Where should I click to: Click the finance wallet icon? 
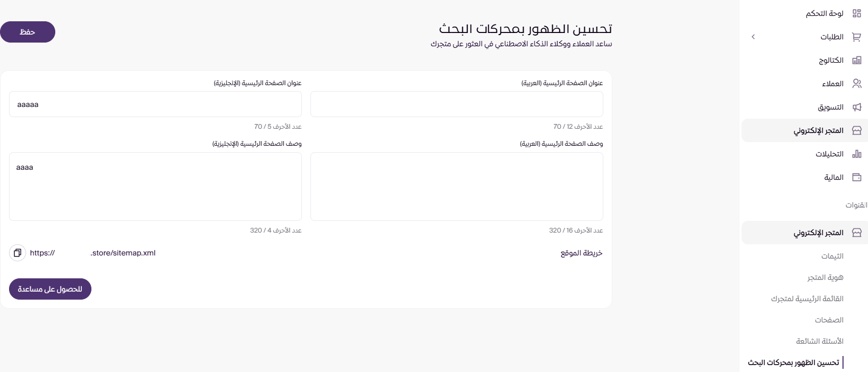tap(856, 177)
